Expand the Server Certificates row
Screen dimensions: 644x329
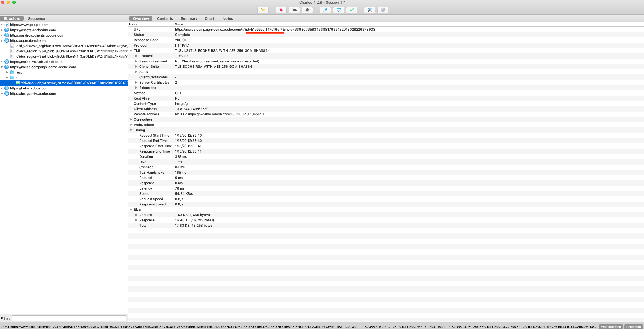[x=137, y=82]
